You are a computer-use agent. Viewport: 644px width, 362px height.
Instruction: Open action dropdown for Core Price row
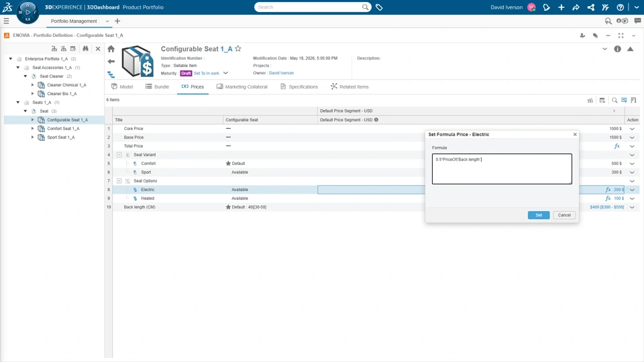coord(632,129)
